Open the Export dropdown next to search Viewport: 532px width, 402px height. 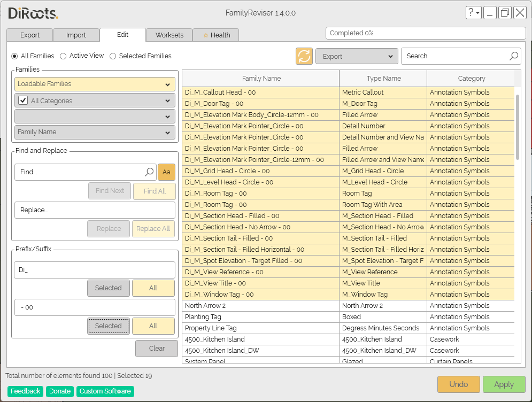(x=357, y=56)
